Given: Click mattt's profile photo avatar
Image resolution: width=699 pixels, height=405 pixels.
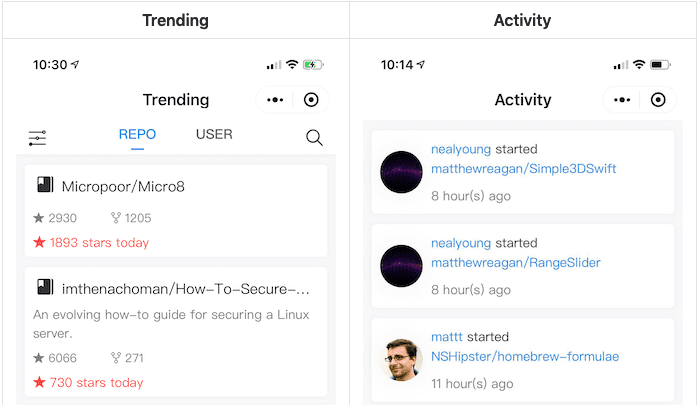Looking at the screenshot, I should point(402,360).
